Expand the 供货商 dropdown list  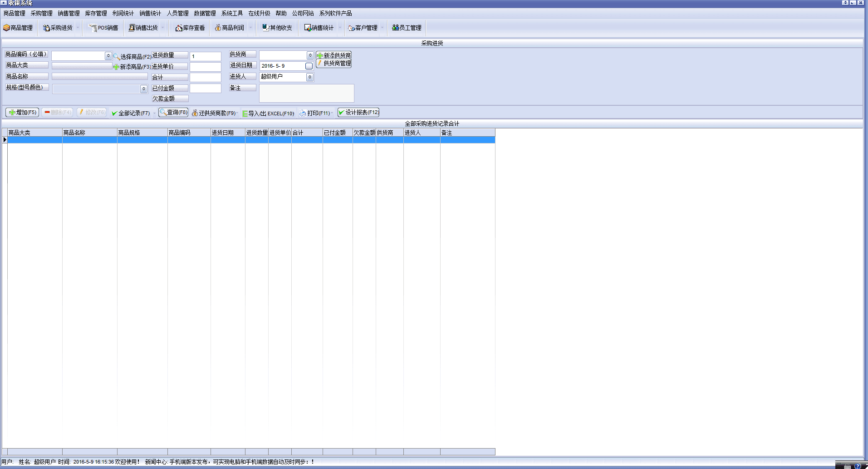coord(310,55)
